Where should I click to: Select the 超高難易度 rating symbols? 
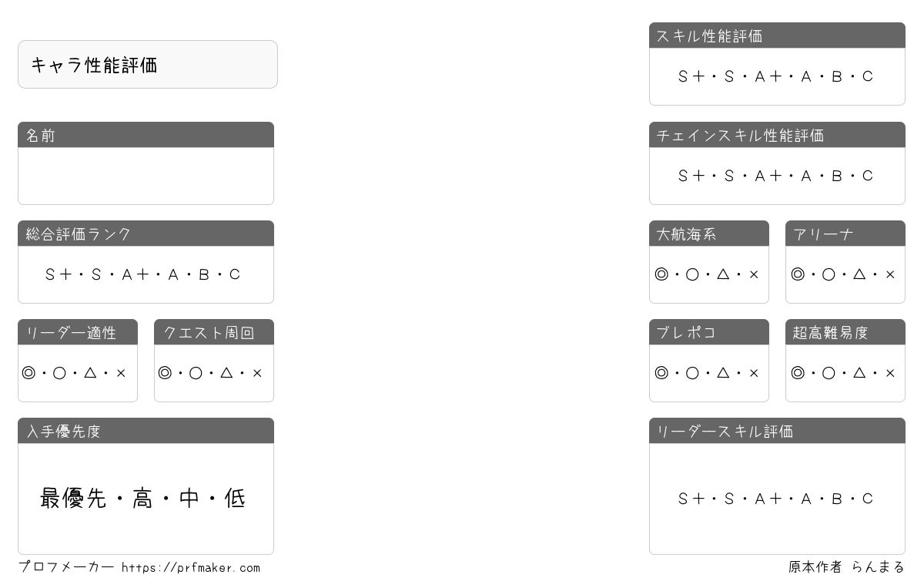point(843,373)
